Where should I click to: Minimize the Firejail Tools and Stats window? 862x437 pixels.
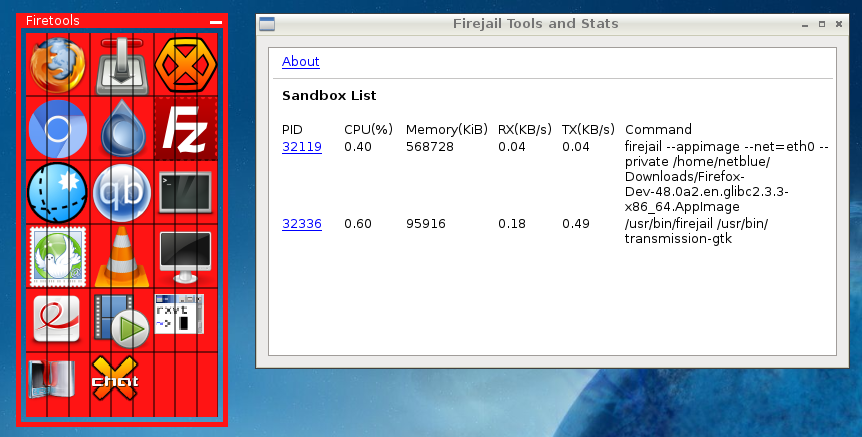click(805, 24)
